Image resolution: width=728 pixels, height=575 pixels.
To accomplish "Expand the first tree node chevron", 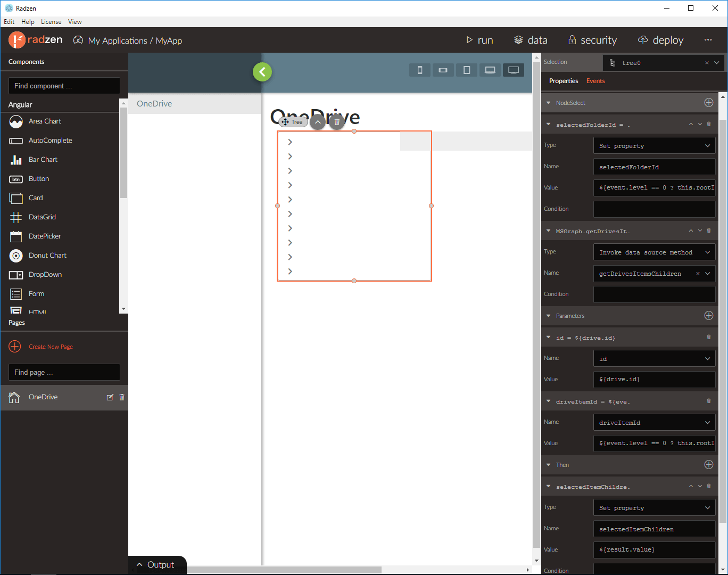I will point(290,142).
